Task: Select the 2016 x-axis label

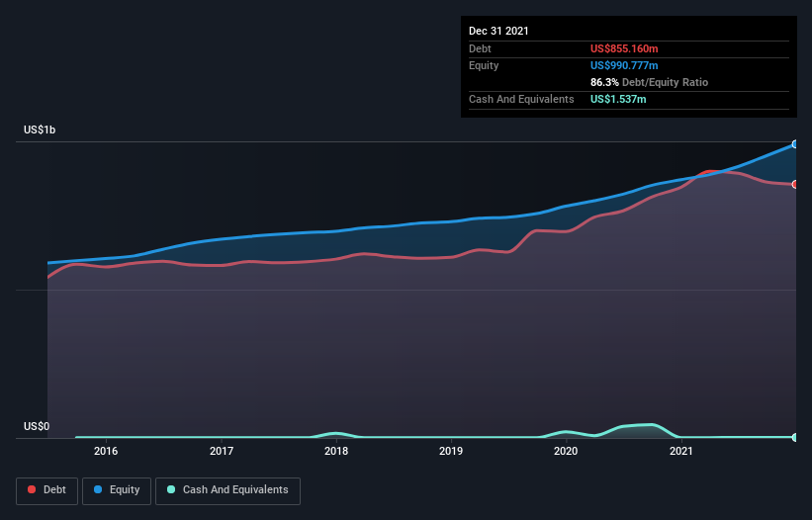Action: (x=106, y=451)
